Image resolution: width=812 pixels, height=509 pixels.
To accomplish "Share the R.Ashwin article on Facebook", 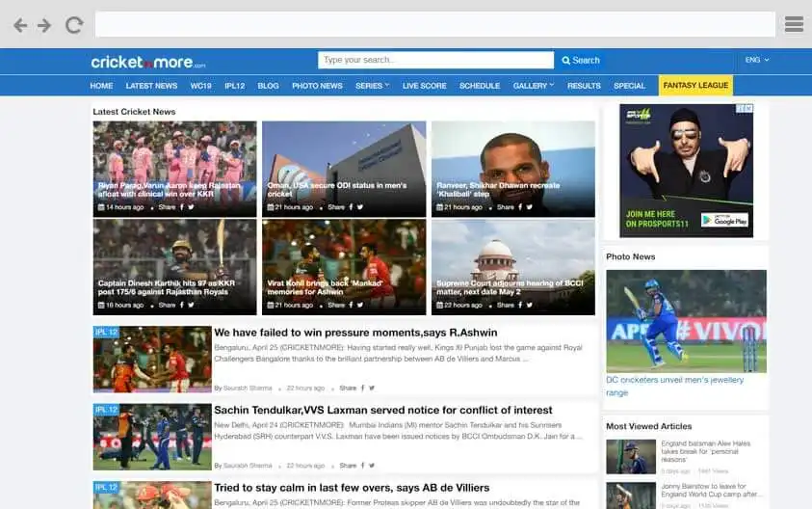I will click(362, 388).
